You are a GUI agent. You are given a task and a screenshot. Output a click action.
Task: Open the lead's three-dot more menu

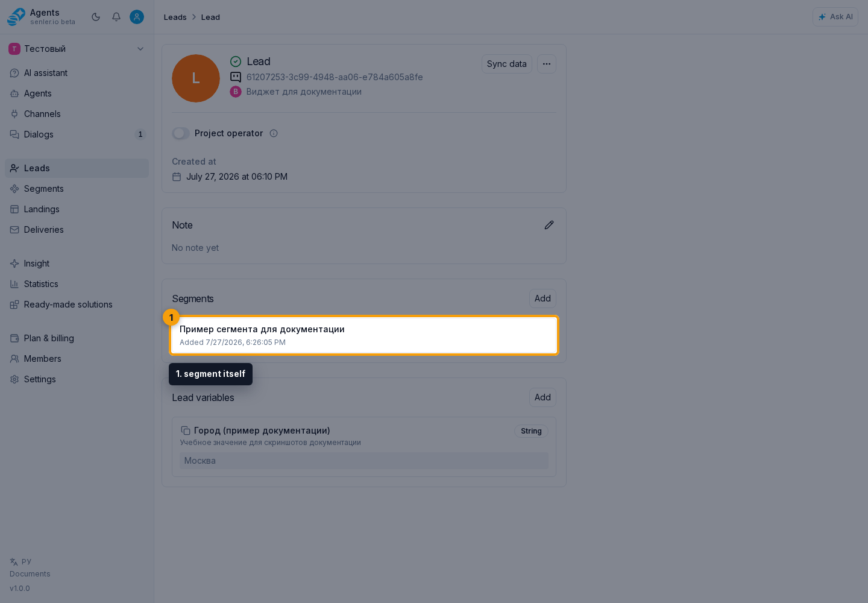pos(546,64)
